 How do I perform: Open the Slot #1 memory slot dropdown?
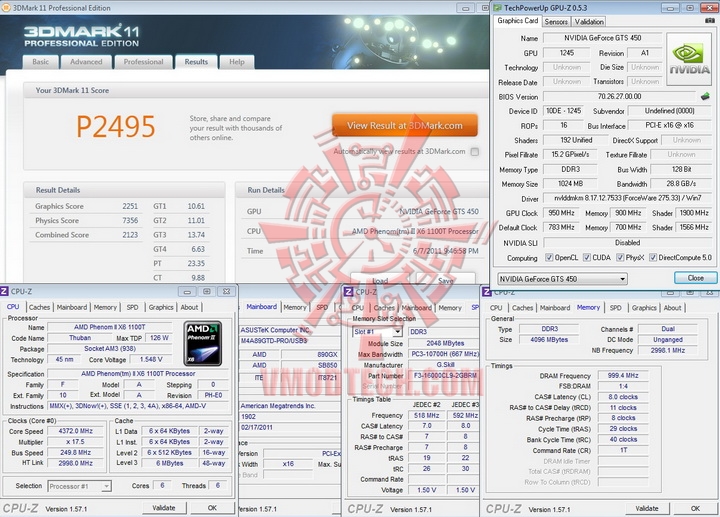[x=377, y=332]
